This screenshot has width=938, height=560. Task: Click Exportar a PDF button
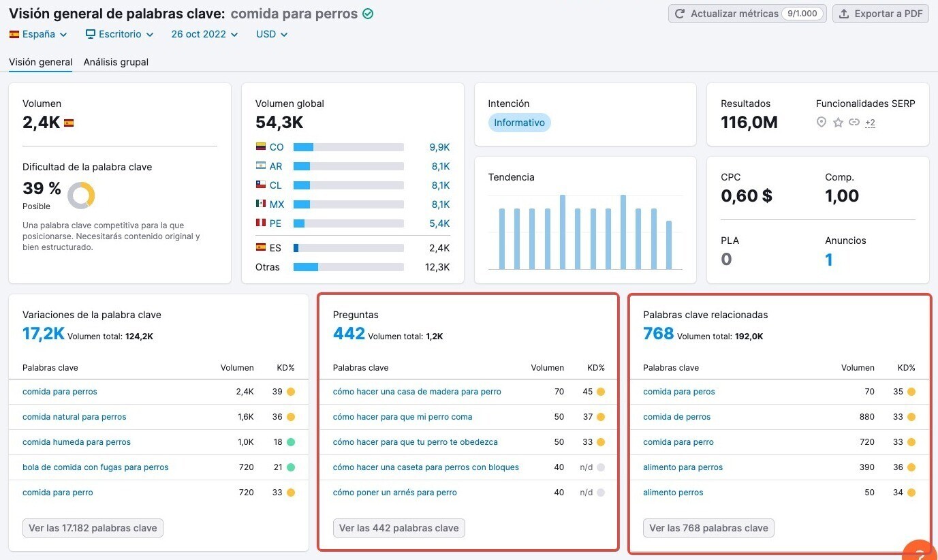click(881, 14)
